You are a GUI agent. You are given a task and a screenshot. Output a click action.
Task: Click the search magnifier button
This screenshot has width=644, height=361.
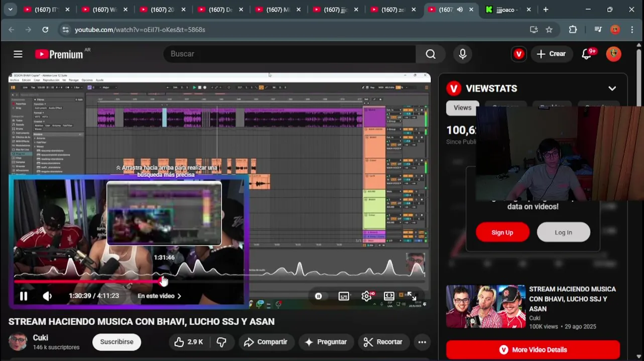tap(430, 54)
